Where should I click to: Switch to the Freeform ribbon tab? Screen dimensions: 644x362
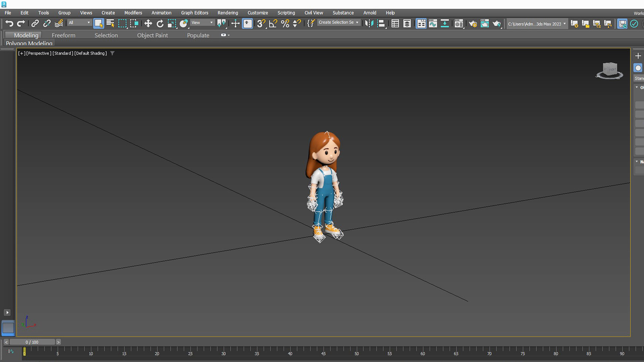(64, 36)
